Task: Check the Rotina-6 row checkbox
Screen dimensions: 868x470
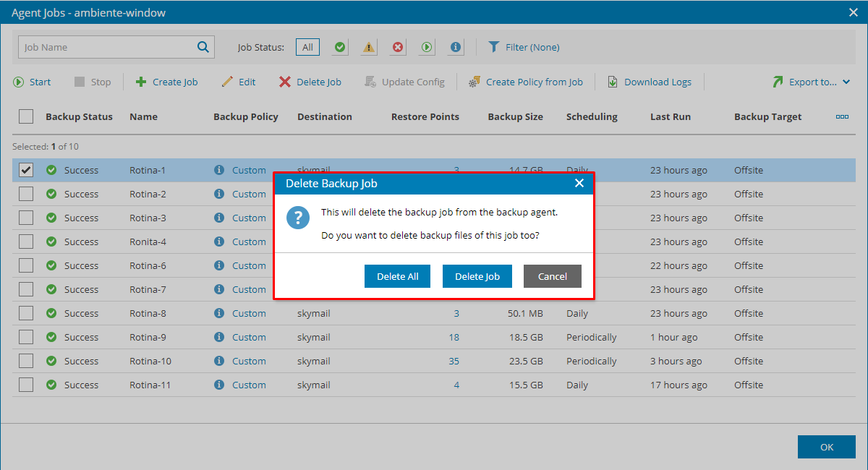Action: 26,265
